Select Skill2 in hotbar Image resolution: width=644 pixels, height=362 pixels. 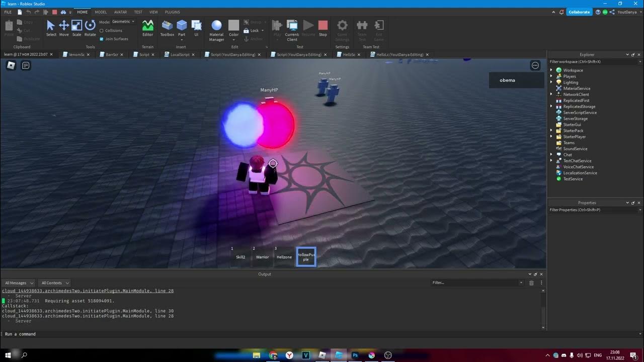tap(240, 257)
